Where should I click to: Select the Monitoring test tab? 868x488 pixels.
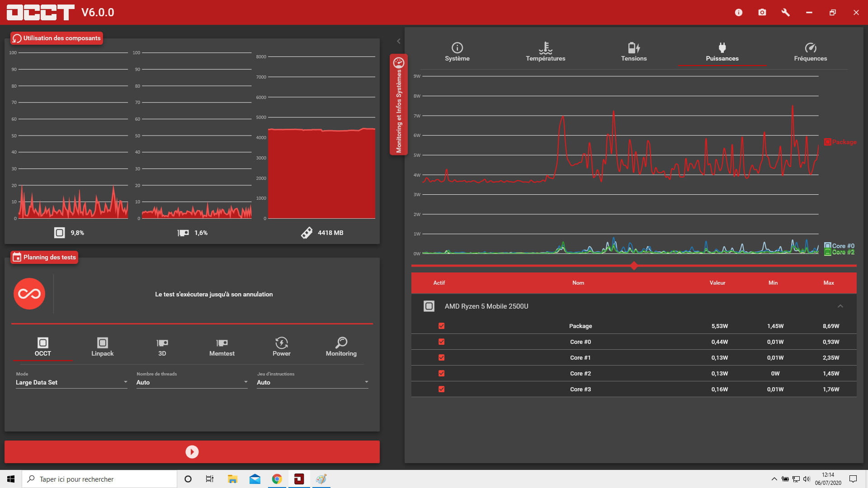[x=341, y=347]
